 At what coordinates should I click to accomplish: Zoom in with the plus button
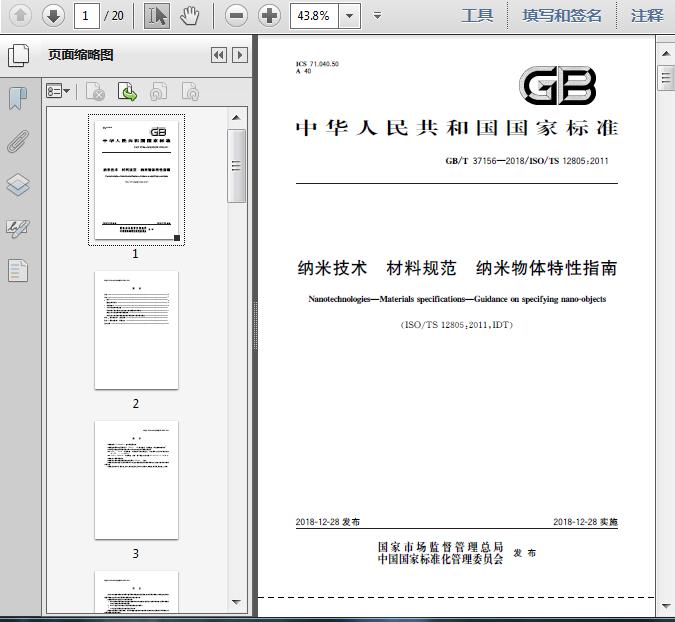[269, 15]
